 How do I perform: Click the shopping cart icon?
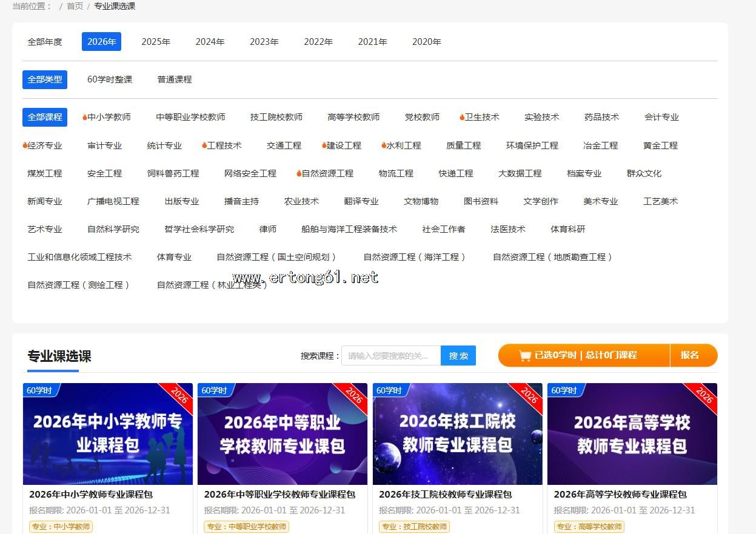click(x=525, y=356)
